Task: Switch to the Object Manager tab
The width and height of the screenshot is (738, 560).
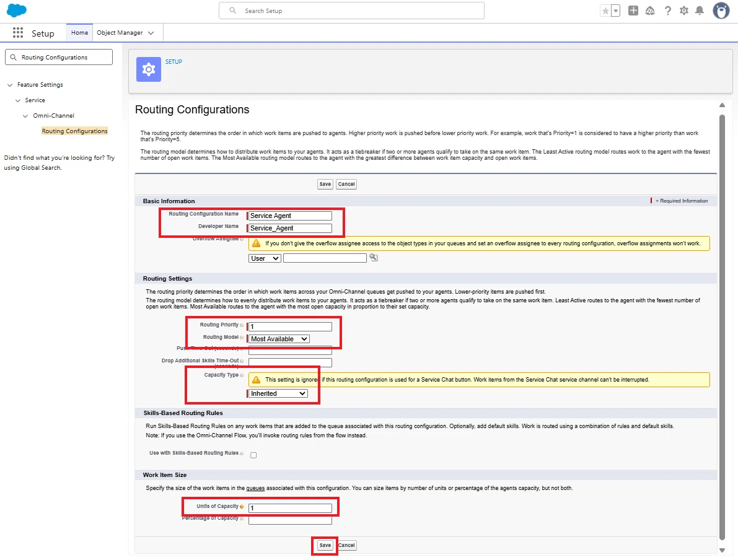Action: pos(120,32)
